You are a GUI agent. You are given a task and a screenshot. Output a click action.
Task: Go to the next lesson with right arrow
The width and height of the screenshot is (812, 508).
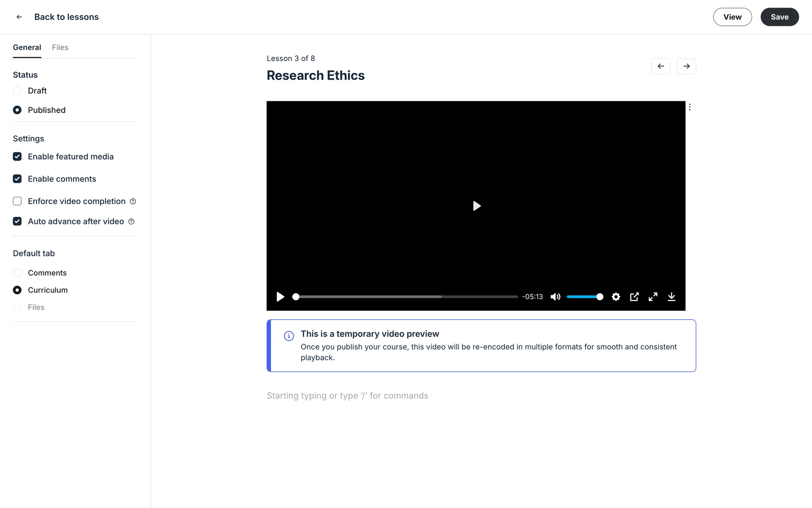[686, 66]
